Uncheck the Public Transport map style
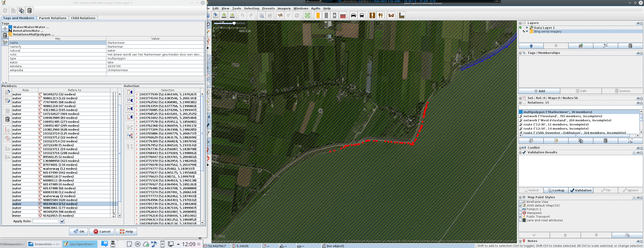644x248 pixels. [521, 216]
